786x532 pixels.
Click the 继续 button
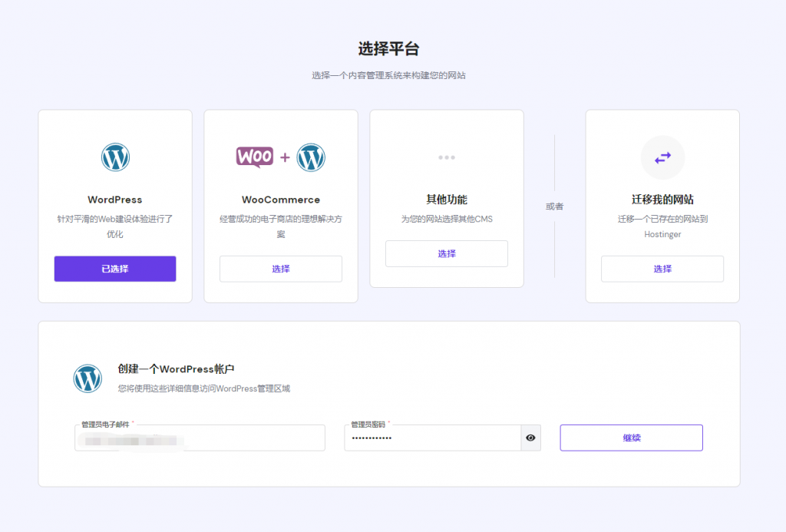point(632,438)
